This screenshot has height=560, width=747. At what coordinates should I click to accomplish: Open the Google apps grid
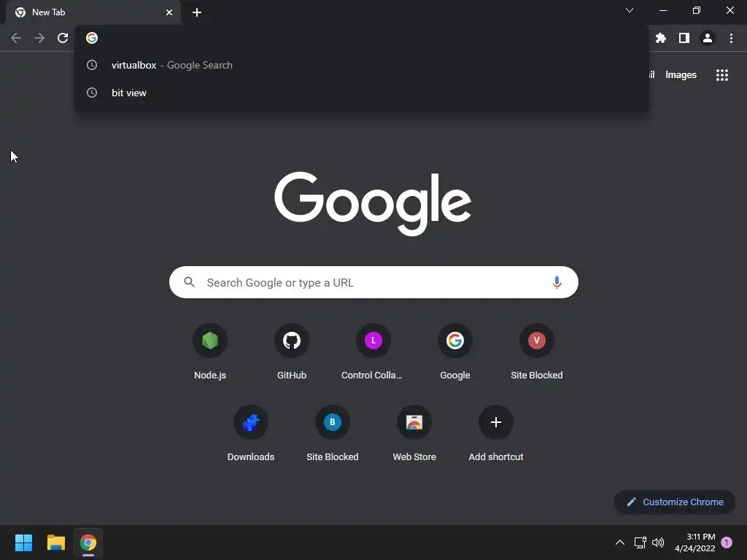coord(722,75)
